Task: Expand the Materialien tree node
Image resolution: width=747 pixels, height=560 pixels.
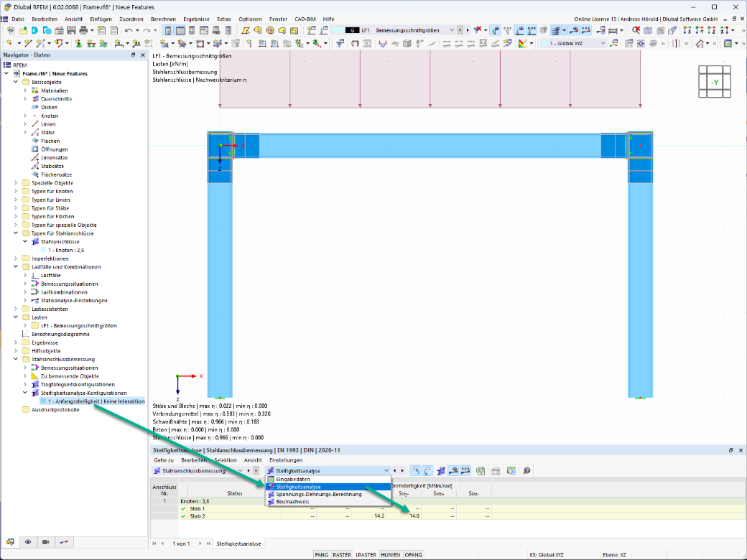Action: [x=25, y=90]
